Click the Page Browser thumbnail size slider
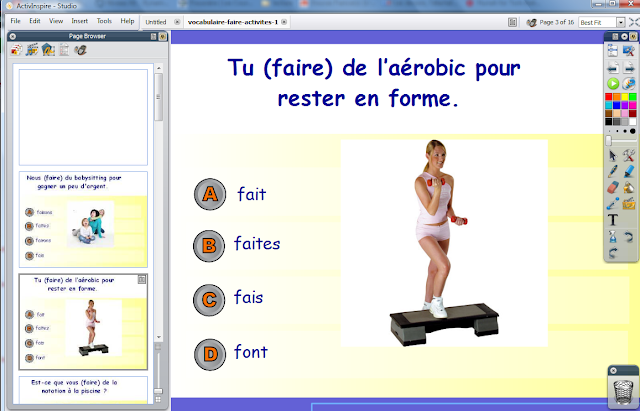 coord(158,391)
